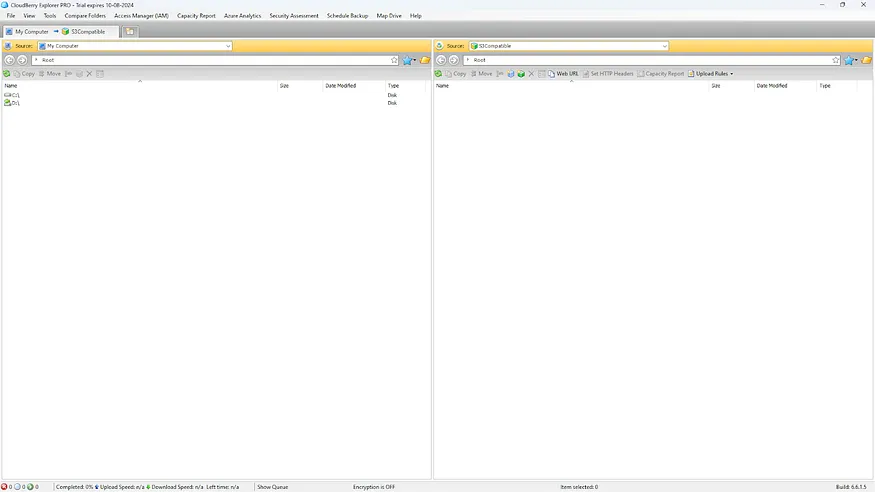Open the Tools menu

(50, 16)
